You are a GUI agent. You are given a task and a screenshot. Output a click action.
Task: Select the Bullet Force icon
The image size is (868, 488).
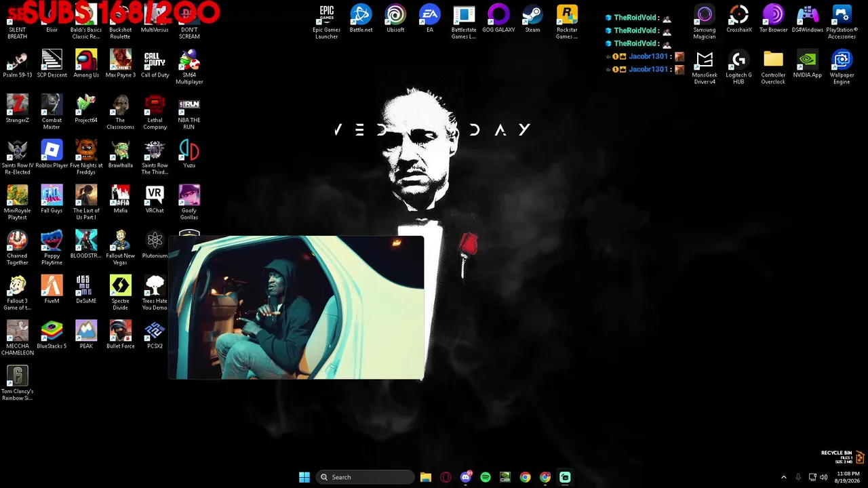click(121, 335)
